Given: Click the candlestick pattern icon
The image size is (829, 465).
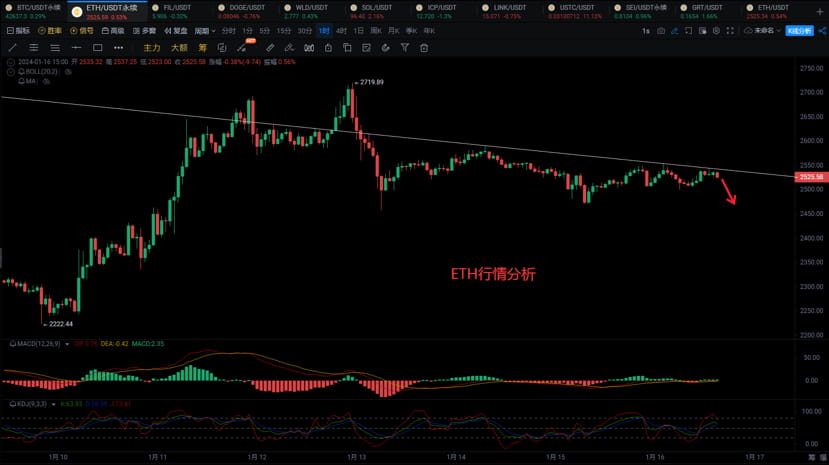Looking at the screenshot, I should (309, 48).
